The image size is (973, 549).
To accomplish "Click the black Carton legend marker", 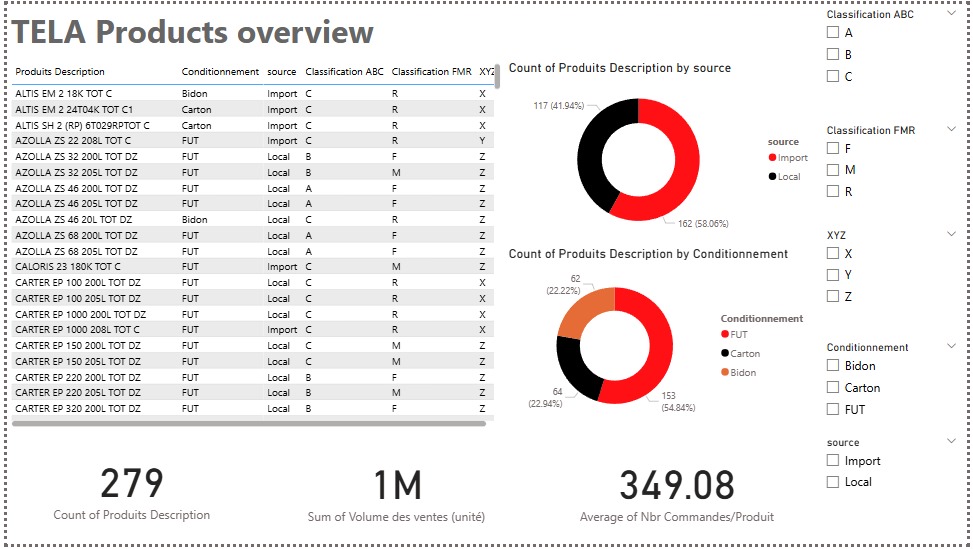I will 725,354.
